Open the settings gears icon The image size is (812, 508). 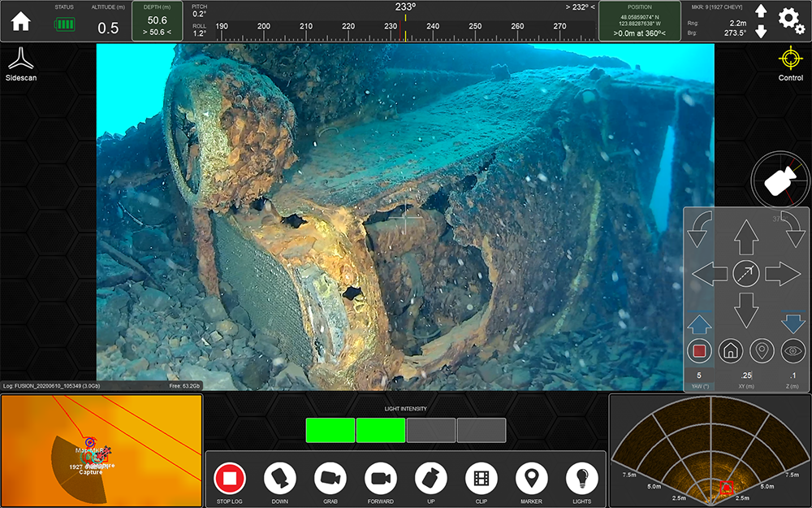[x=791, y=20]
